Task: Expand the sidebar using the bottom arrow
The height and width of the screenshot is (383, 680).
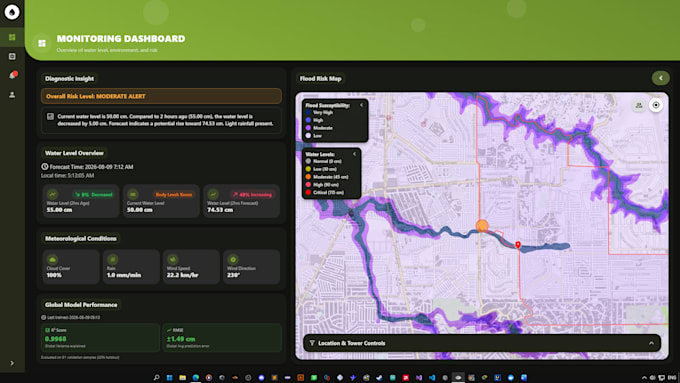Action: click(x=12, y=363)
